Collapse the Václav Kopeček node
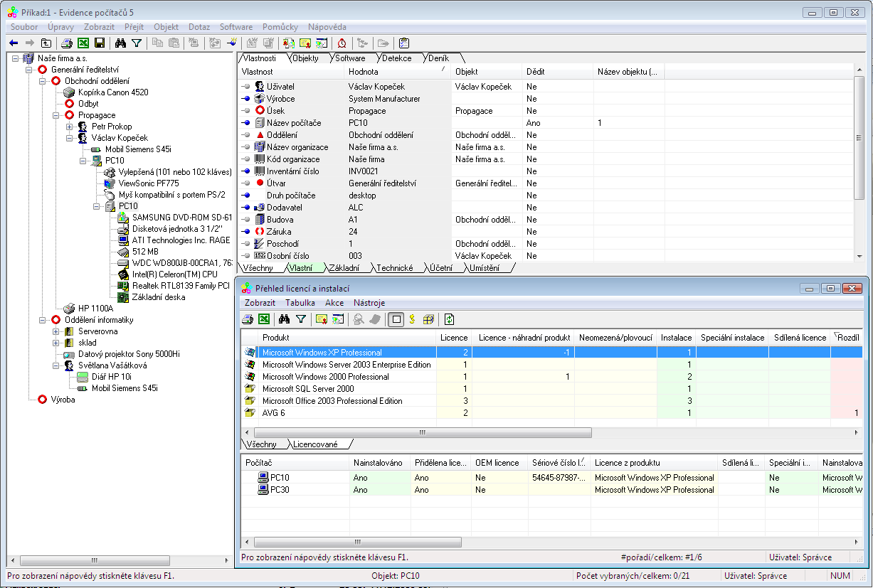Viewport: 873px width, 588px height. click(x=70, y=138)
